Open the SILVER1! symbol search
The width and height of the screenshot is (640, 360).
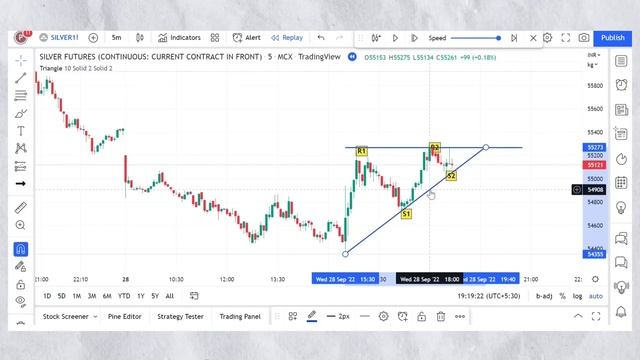(59, 38)
